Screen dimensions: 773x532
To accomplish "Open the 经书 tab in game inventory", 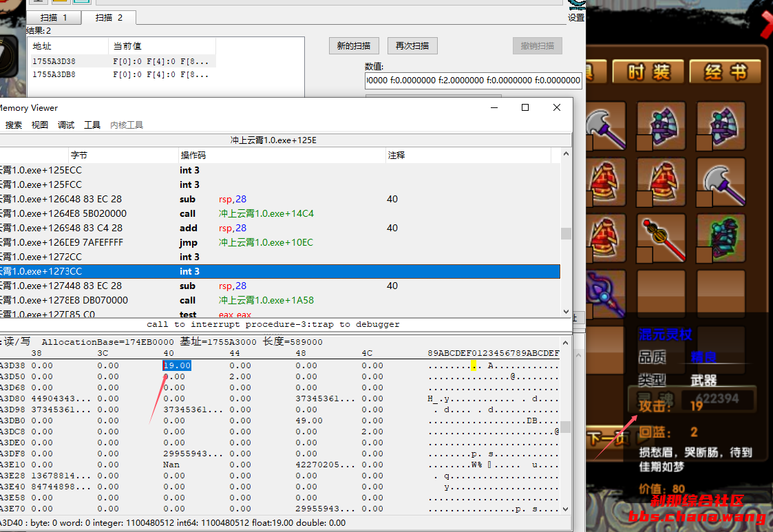I will tap(724, 72).
